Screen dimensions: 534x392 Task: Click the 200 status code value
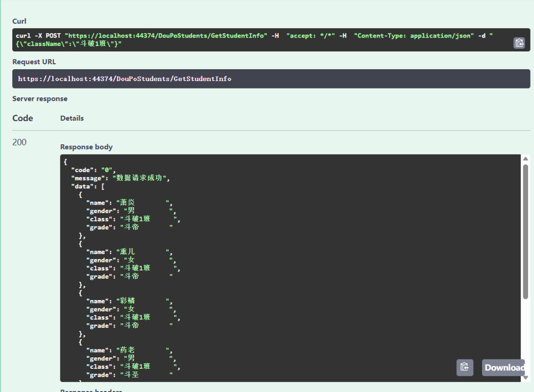[x=19, y=142]
